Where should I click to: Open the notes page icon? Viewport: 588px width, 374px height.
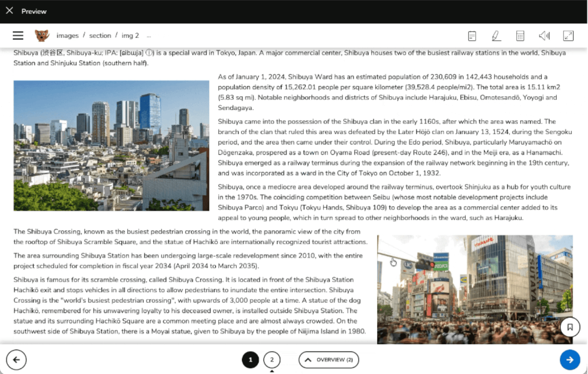472,36
